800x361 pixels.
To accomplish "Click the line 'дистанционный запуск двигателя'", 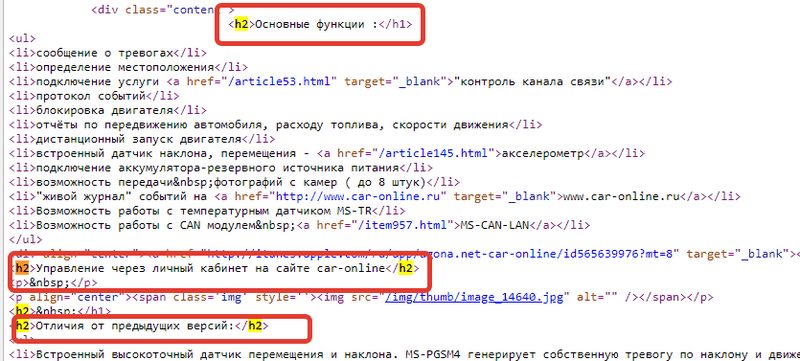I will tap(142, 139).
